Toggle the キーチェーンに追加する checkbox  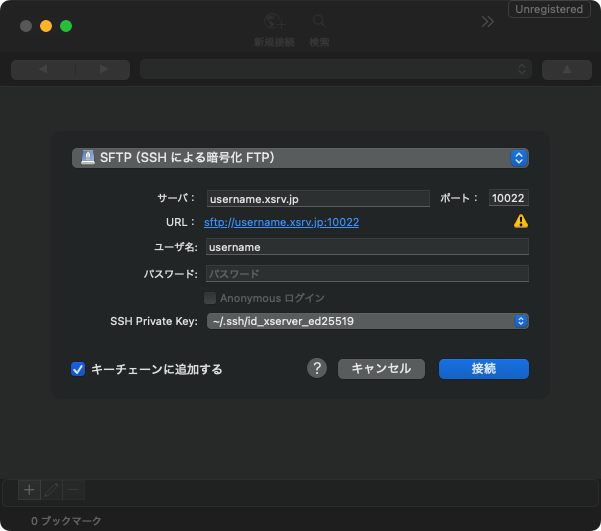(78, 369)
